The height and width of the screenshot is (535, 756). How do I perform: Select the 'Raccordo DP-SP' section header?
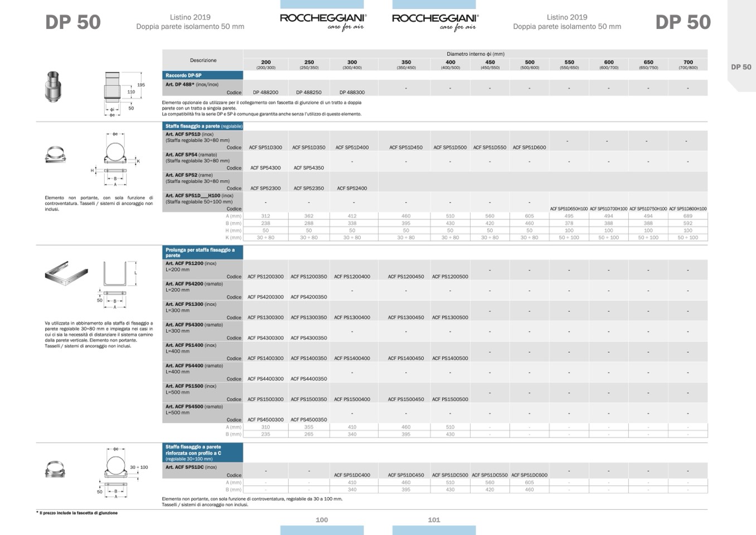tap(203, 75)
